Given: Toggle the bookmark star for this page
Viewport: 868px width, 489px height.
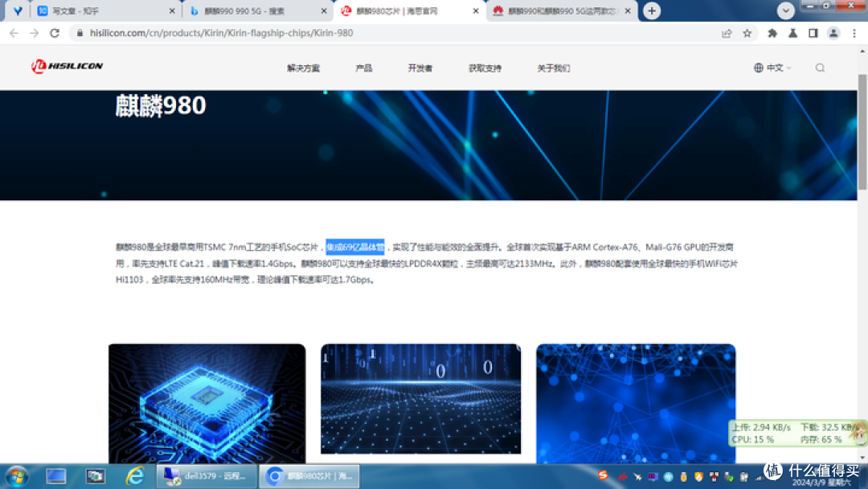Looking at the screenshot, I should [x=747, y=35].
